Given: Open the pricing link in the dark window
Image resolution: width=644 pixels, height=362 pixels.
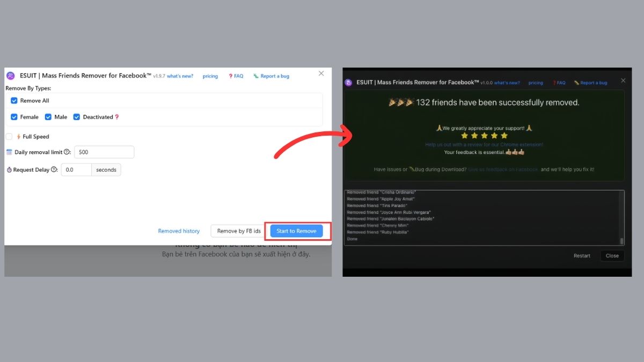Looking at the screenshot, I should coord(536,83).
